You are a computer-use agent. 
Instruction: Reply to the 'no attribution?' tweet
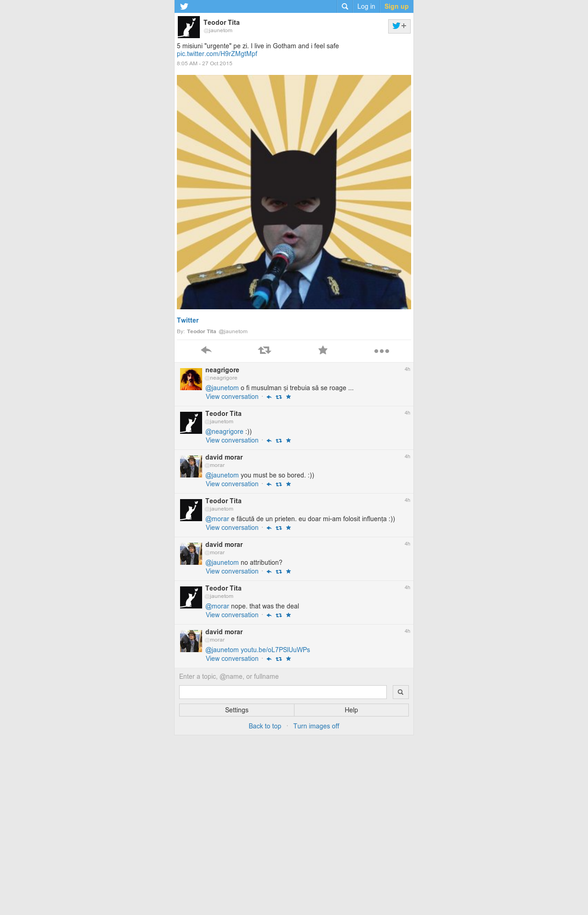269,572
